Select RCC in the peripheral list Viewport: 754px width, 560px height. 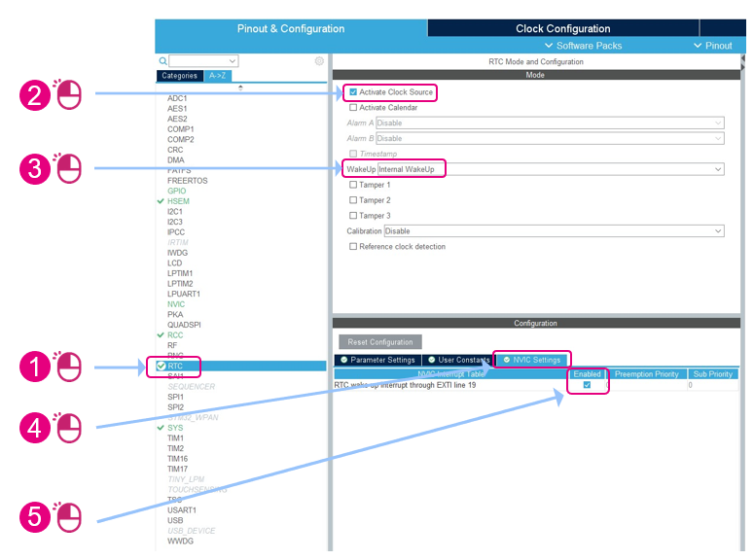pyautogui.click(x=175, y=335)
